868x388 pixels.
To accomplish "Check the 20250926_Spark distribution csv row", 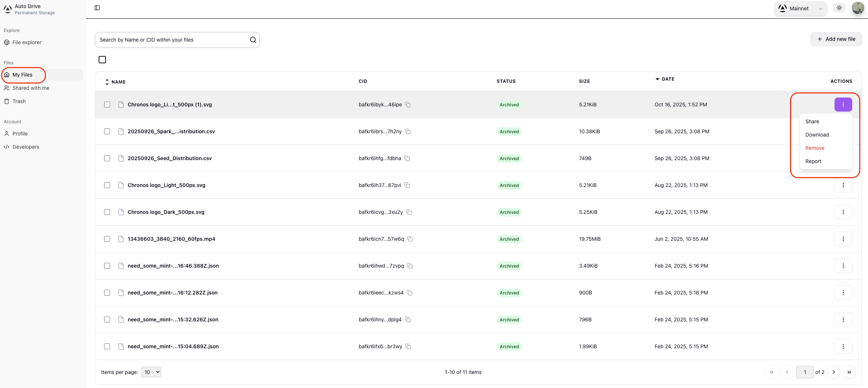I will tap(107, 131).
